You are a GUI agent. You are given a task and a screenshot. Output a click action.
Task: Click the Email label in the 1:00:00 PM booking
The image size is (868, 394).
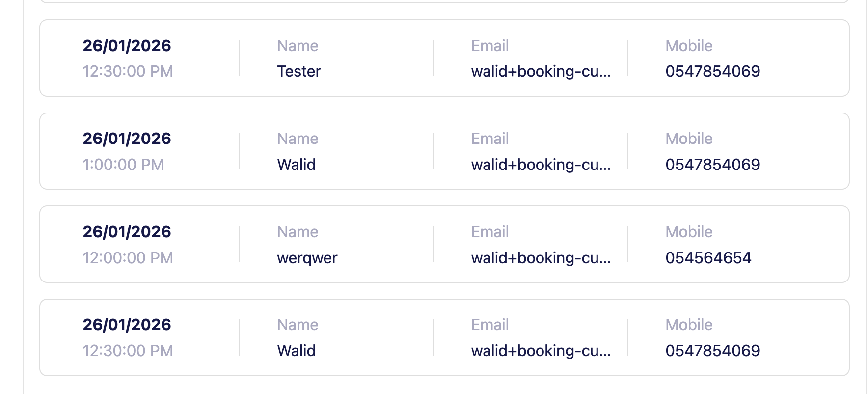(489, 139)
